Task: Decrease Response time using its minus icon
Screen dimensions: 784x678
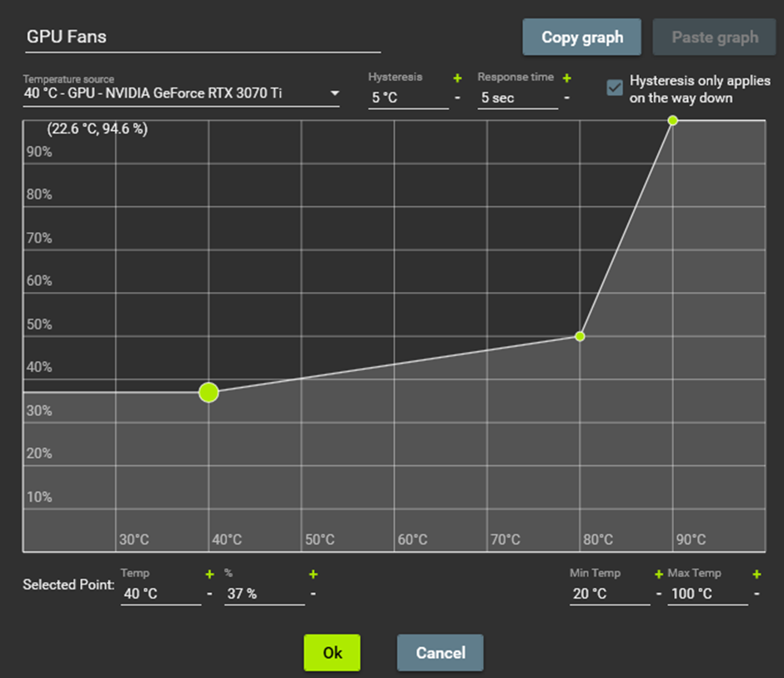Action: [x=567, y=98]
